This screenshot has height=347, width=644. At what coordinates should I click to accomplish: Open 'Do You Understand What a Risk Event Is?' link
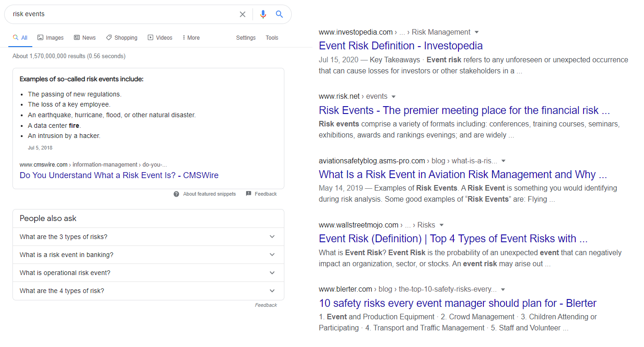(119, 175)
